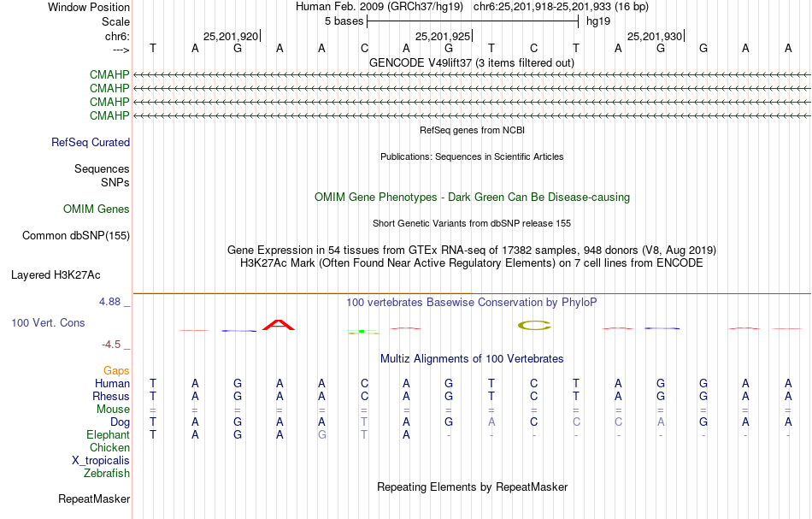Click 100 vertebrates Basewise Conservation by PhyloP title

[x=472, y=303]
